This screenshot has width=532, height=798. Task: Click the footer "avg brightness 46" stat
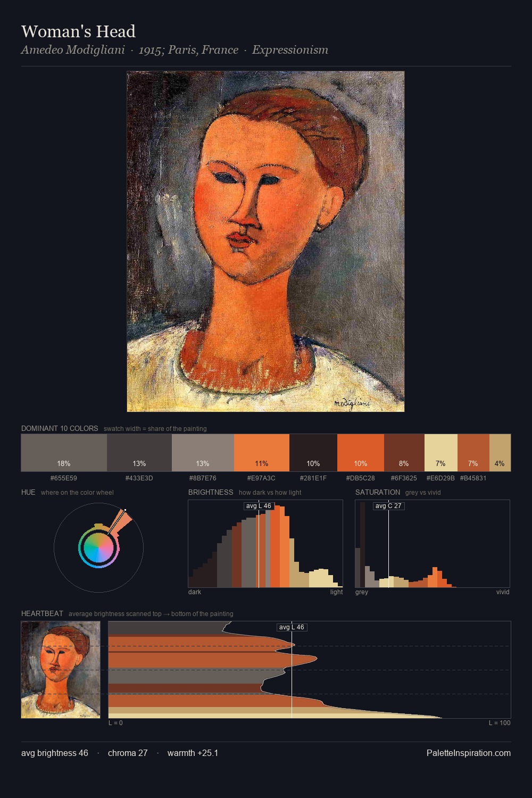(x=55, y=753)
